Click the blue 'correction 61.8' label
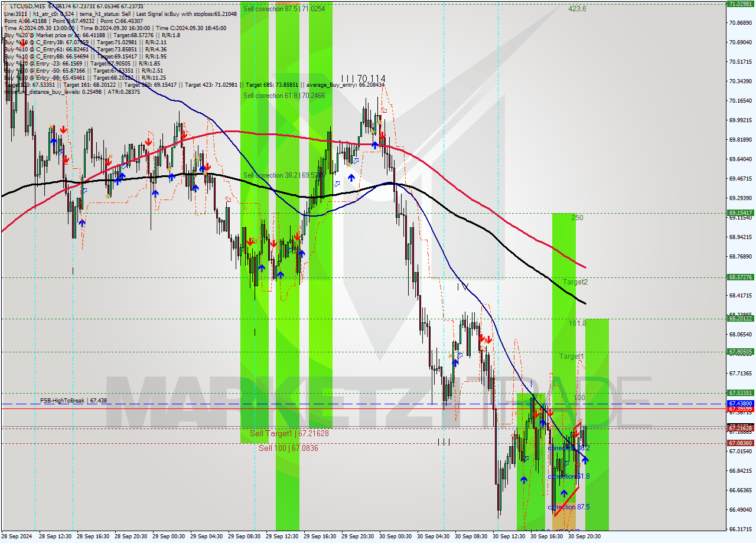This screenshot has width=756, height=543. coord(568,476)
